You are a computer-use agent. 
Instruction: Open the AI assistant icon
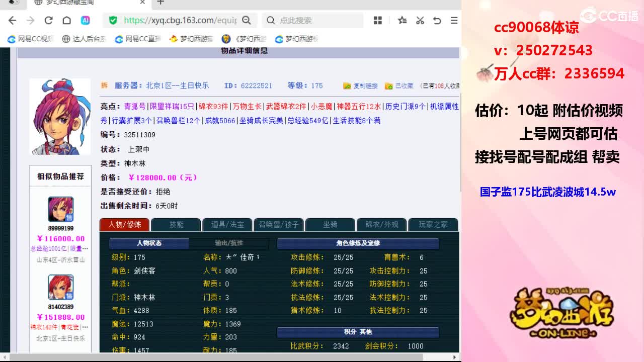pos(85,20)
